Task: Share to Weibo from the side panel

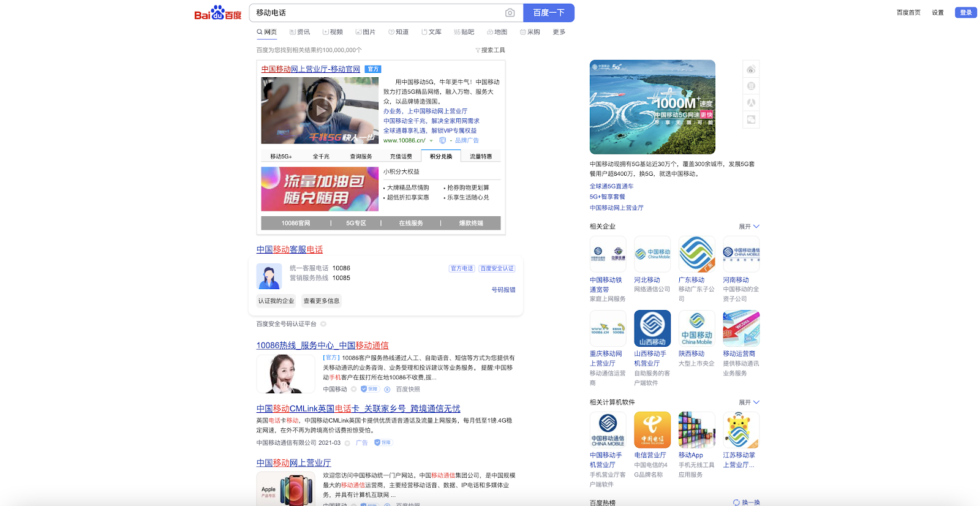Action: click(751, 69)
